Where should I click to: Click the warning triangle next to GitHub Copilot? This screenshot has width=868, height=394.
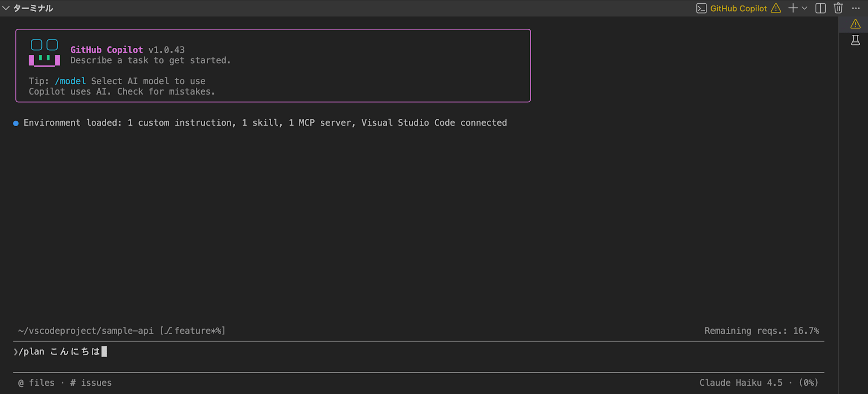[x=776, y=8]
